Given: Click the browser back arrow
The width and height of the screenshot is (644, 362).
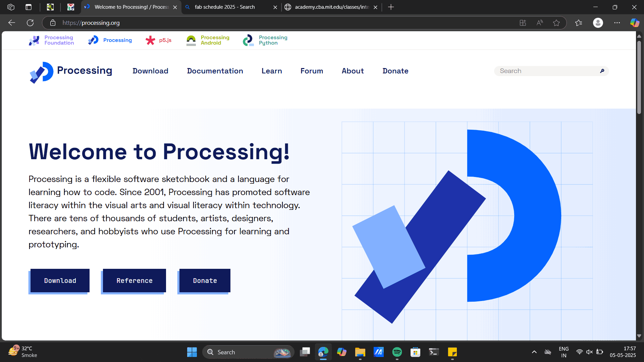Looking at the screenshot, I should tap(12, 23).
